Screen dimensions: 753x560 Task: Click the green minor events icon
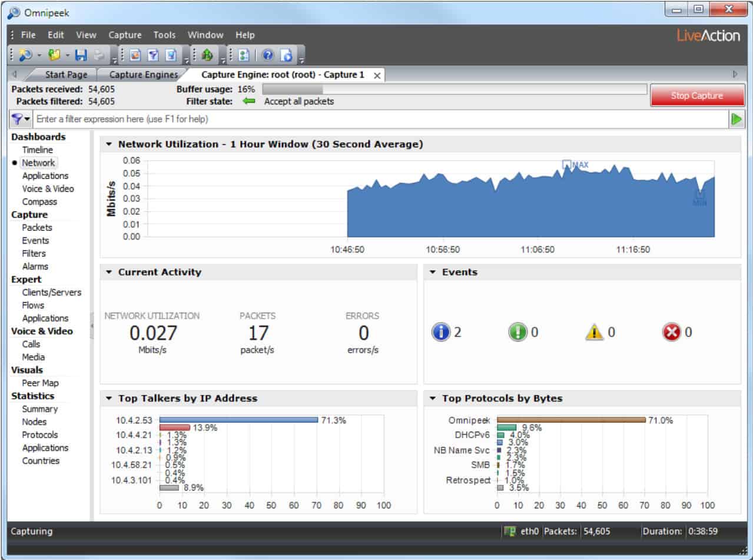coord(518,332)
